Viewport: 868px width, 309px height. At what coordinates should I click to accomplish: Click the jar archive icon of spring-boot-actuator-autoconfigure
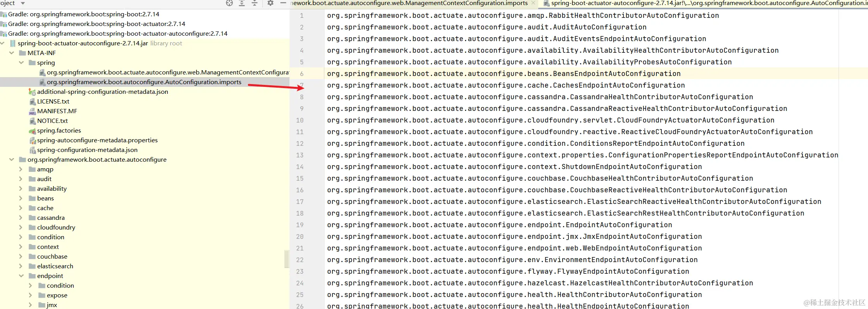click(13, 43)
